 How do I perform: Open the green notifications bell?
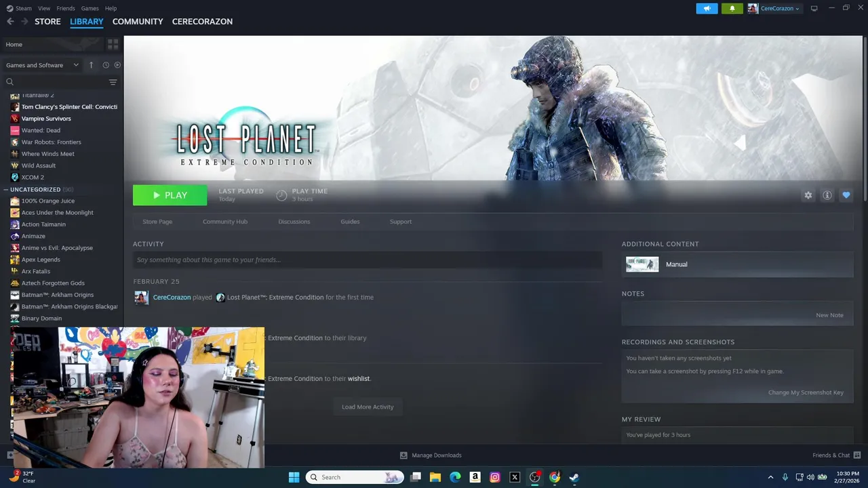(732, 8)
